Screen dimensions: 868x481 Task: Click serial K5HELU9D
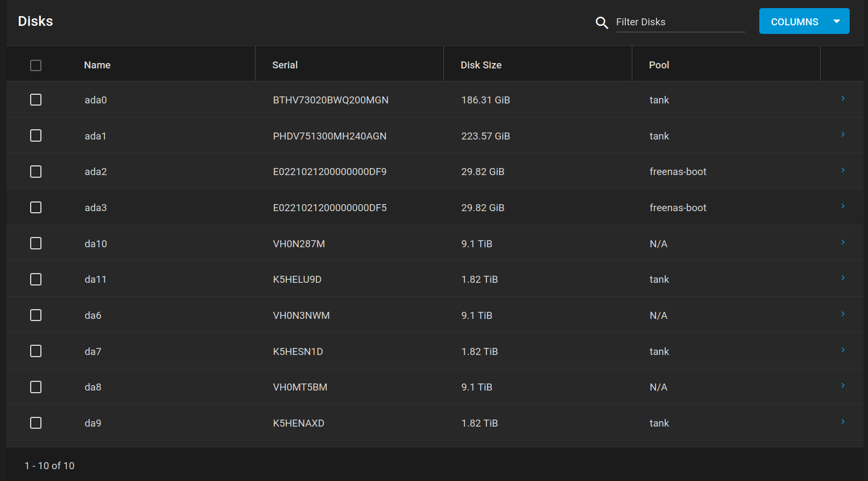[298, 280]
